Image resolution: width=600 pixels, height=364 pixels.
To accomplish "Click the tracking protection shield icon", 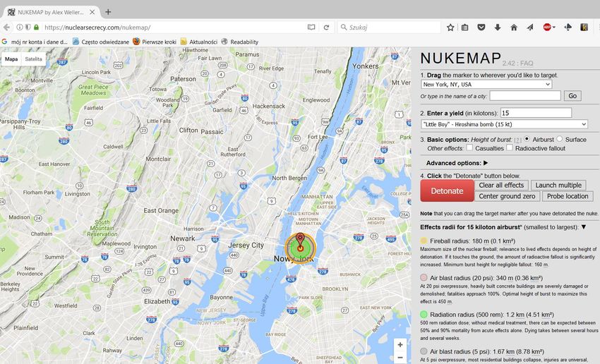I will (28, 28).
